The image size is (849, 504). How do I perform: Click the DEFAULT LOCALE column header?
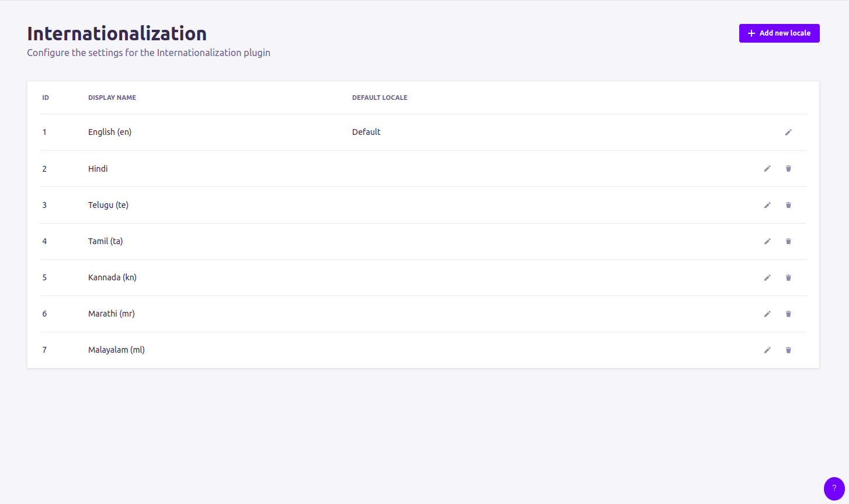point(380,98)
